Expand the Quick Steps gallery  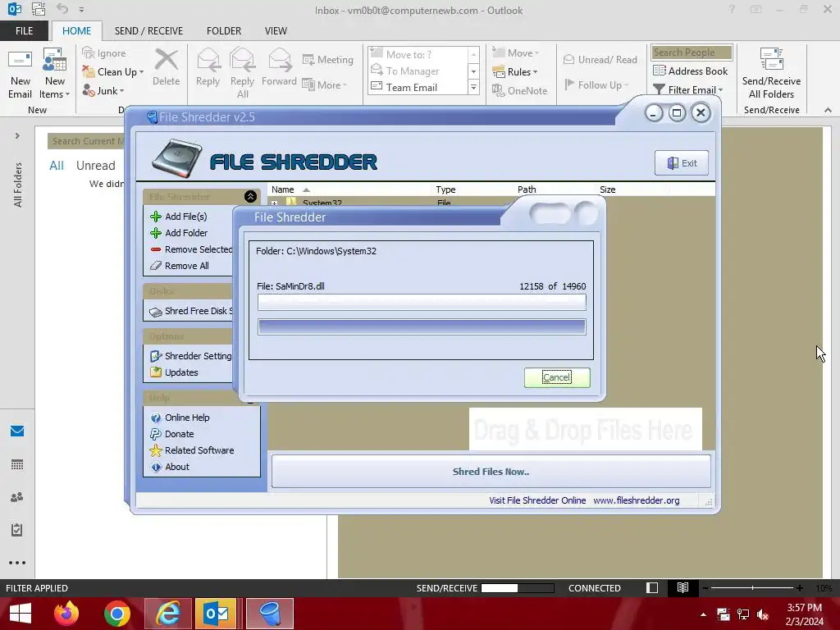pos(473,87)
